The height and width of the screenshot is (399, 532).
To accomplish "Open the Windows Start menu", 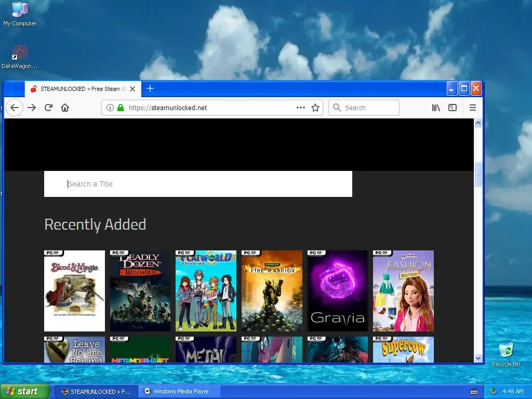I will coord(25,392).
